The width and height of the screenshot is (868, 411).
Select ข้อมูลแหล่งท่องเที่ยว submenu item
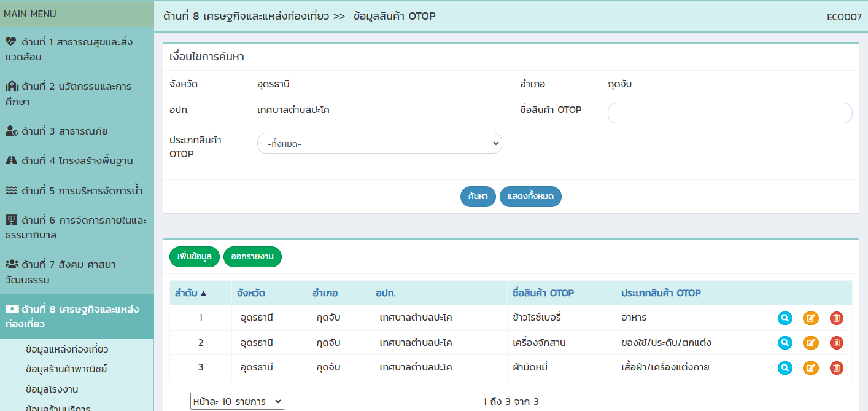(67, 350)
